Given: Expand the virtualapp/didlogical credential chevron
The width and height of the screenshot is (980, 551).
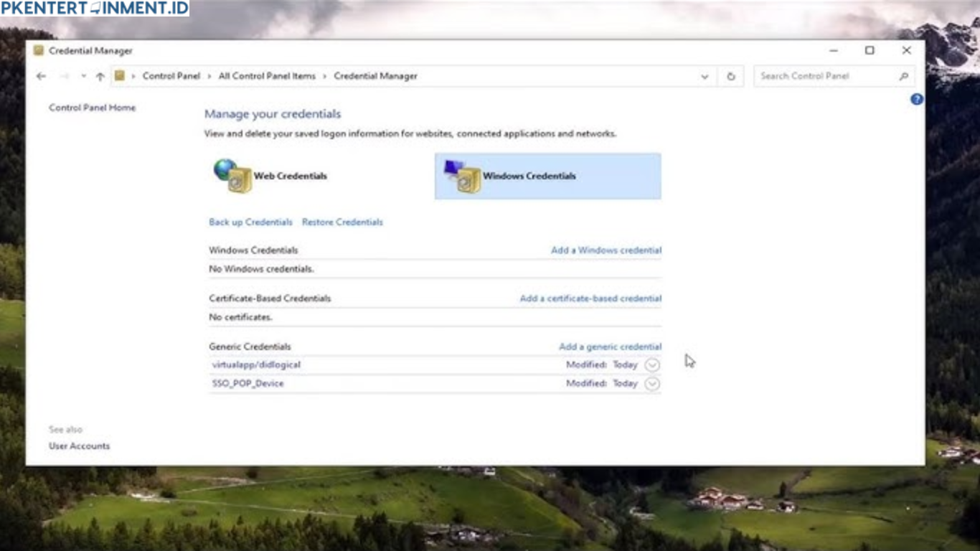Looking at the screenshot, I should point(651,364).
